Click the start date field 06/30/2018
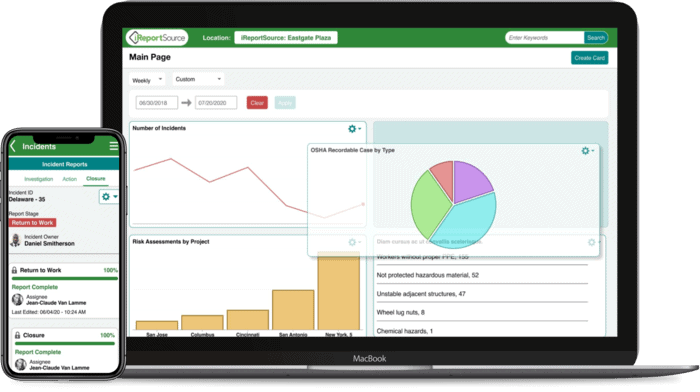This screenshot has width=700, height=392. click(x=157, y=103)
